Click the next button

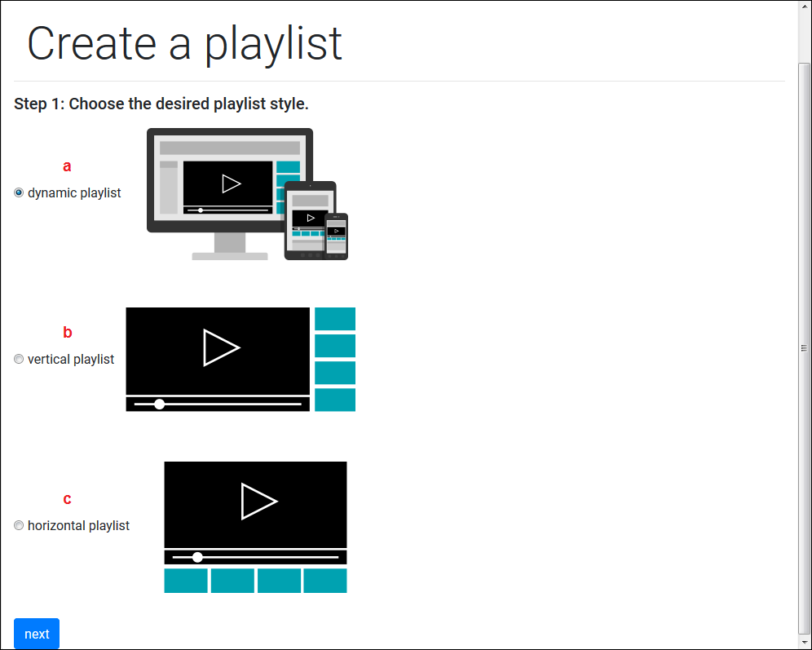(36, 634)
